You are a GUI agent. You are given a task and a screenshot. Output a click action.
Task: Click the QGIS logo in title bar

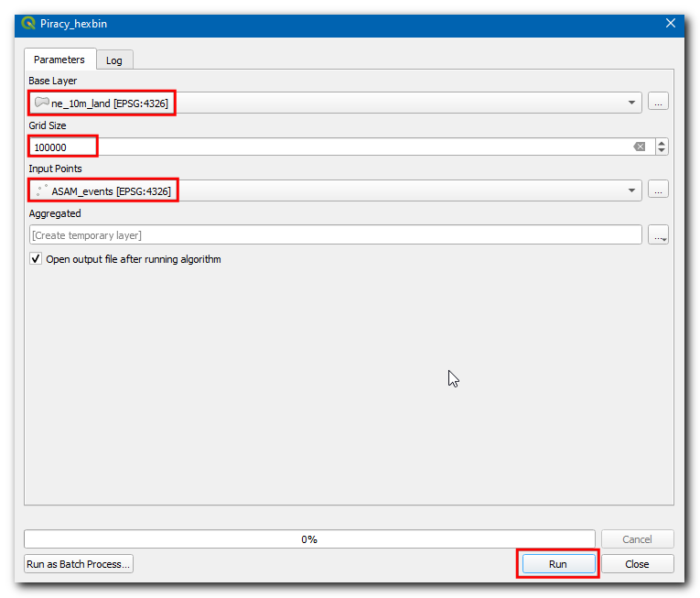coord(28,23)
